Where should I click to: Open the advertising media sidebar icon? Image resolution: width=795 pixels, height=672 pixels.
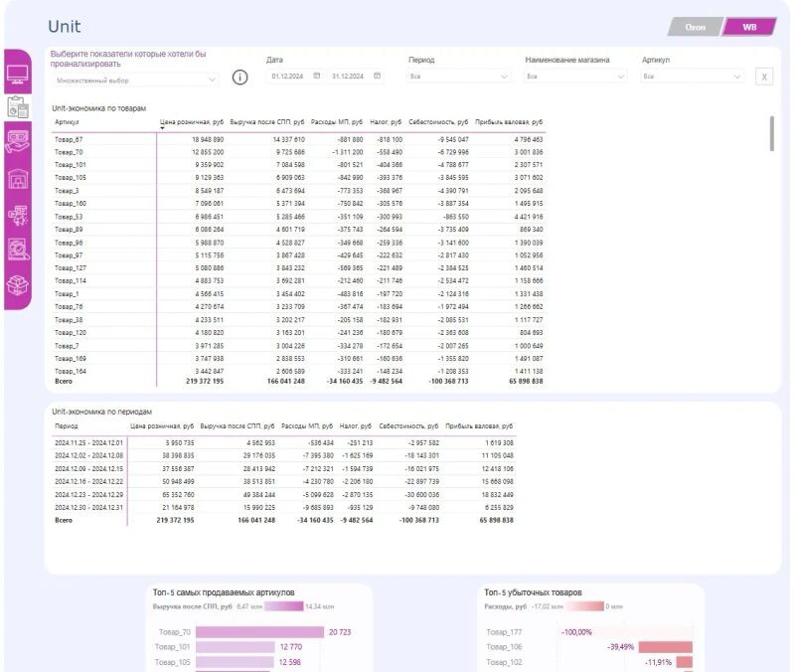pyautogui.click(x=18, y=214)
